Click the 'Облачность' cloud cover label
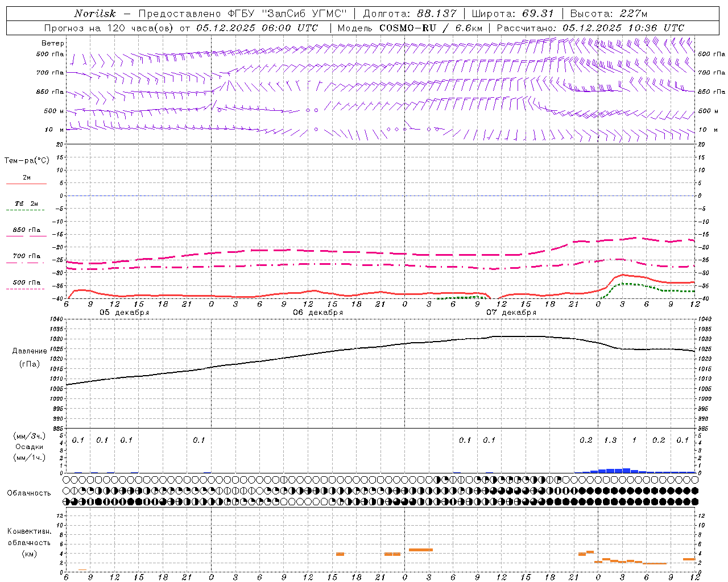Viewport: 728px width, 582px height. coord(29,493)
